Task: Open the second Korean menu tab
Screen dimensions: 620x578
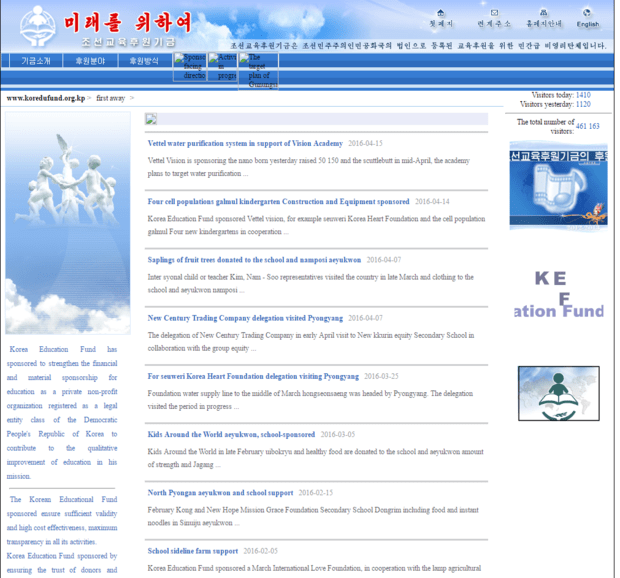Action: [90, 61]
